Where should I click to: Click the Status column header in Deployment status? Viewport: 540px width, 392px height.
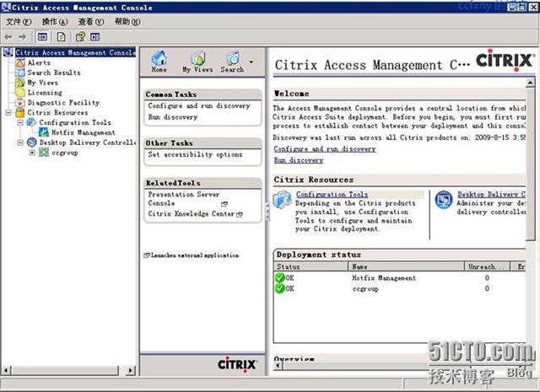pyautogui.click(x=311, y=266)
